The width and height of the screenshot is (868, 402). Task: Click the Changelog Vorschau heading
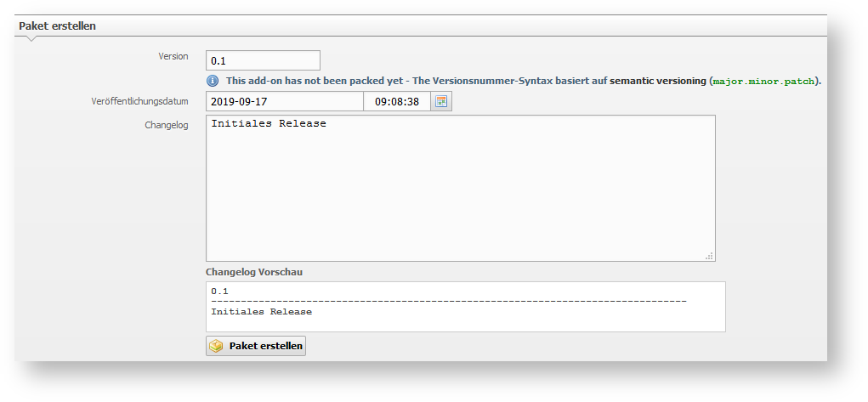tap(254, 272)
